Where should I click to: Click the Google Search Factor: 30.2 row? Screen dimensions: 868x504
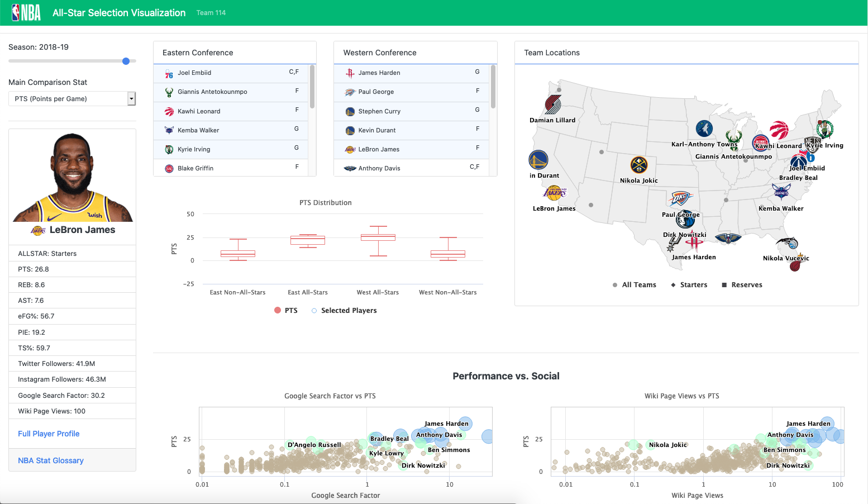point(73,396)
